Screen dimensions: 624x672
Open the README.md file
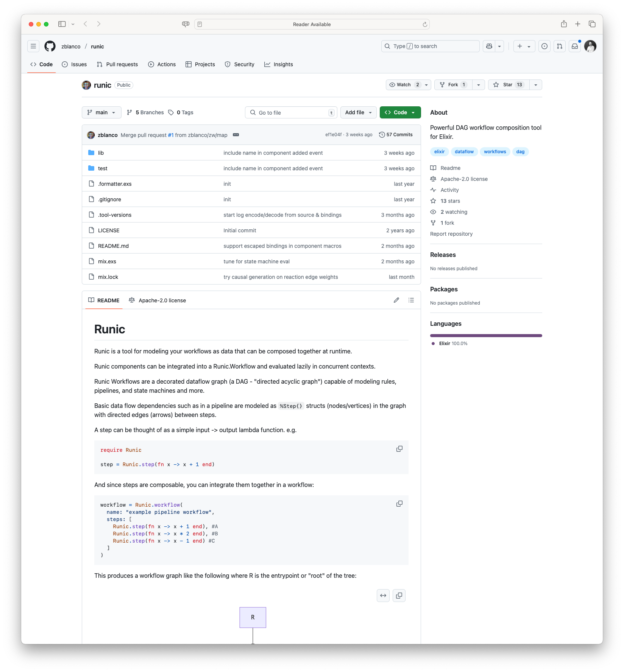pos(113,246)
